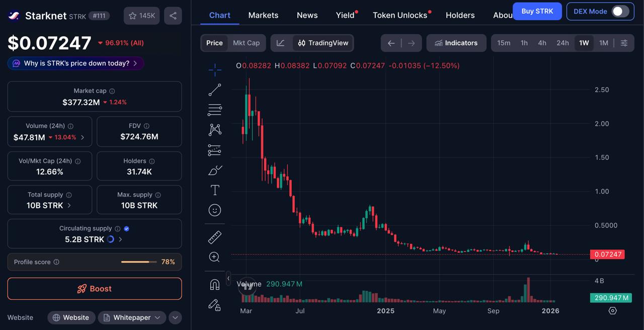Select the trend line drawing tool
The height and width of the screenshot is (330, 644).
(215, 90)
